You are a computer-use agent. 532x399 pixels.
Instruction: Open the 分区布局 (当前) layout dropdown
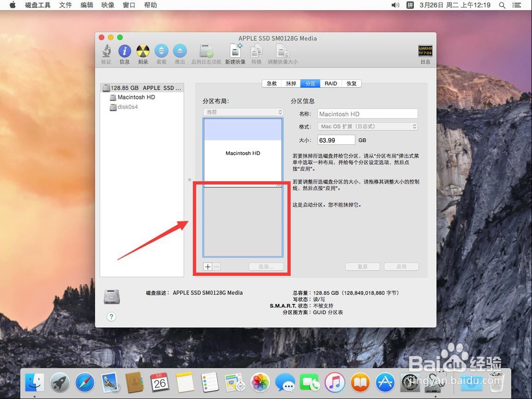coord(243,112)
